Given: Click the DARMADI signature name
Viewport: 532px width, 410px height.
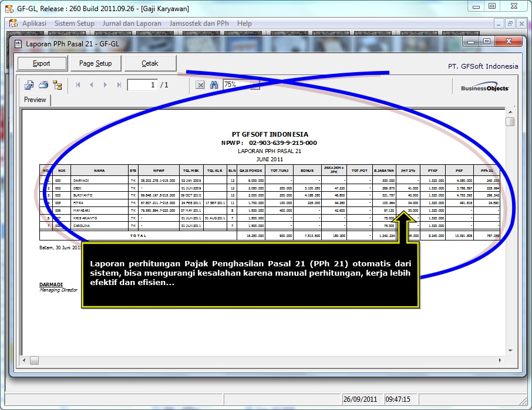Looking at the screenshot, I should tap(51, 284).
